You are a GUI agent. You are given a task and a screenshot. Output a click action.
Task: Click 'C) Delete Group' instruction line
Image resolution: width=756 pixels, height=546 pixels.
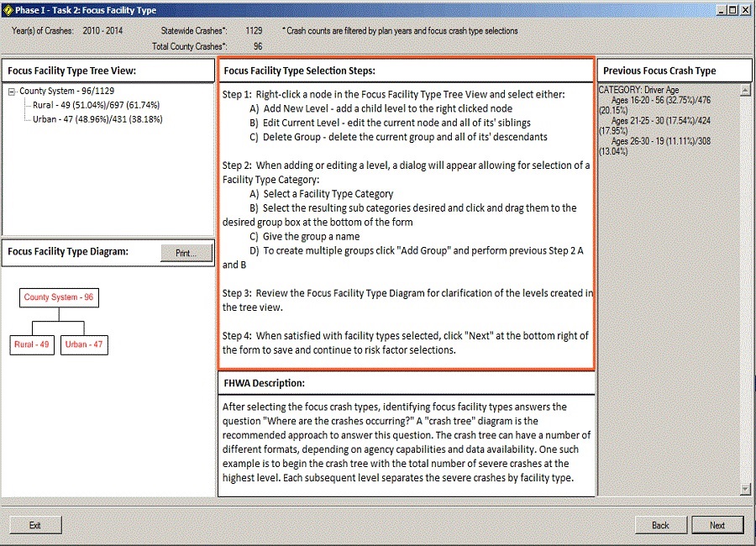pyautogui.click(x=398, y=137)
